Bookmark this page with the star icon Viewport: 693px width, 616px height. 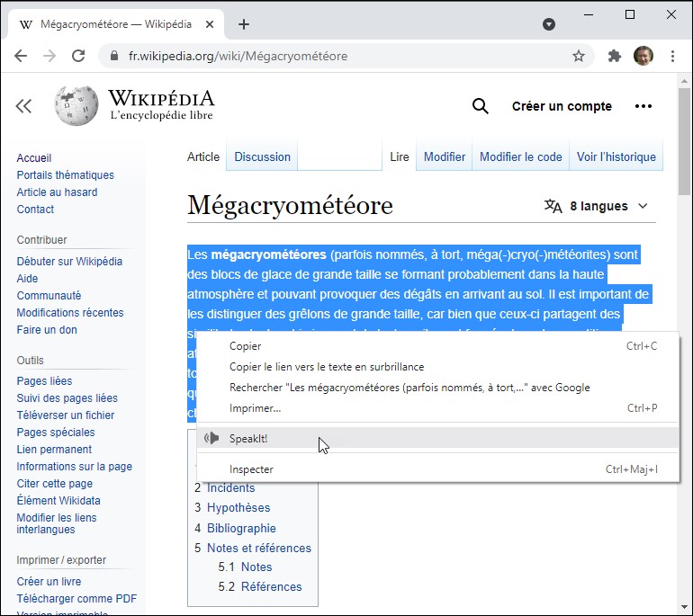579,56
